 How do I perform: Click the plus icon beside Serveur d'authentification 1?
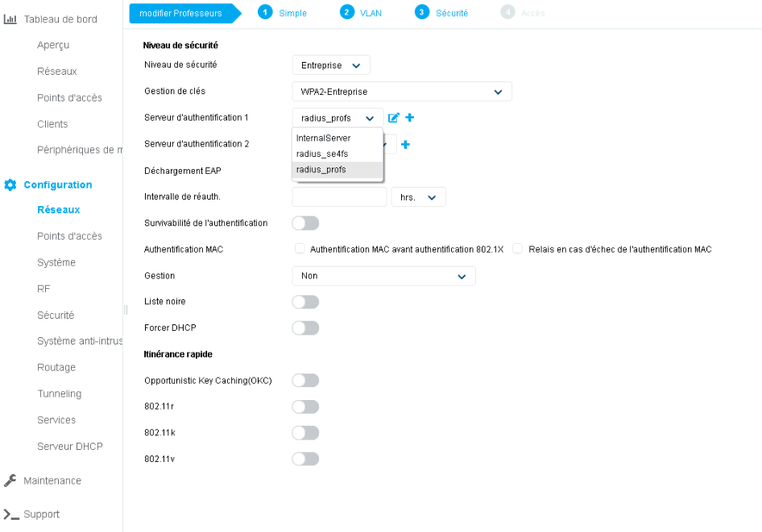coord(410,118)
